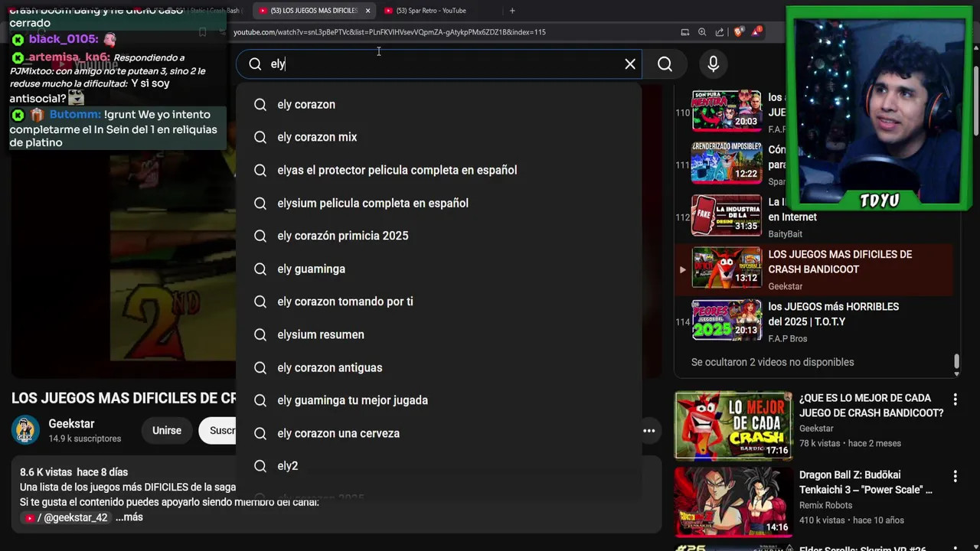The height and width of the screenshot is (551, 980).
Task: Expand description with '...más'
Action: (x=129, y=517)
